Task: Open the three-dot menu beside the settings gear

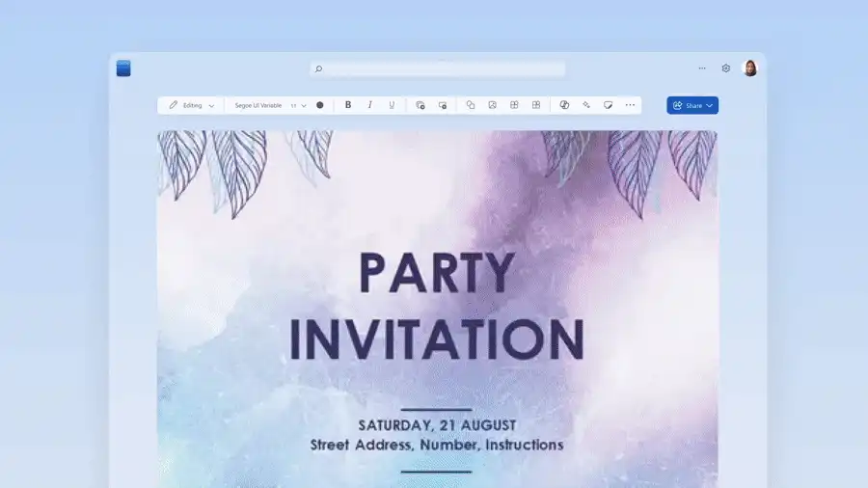Action: [x=702, y=68]
